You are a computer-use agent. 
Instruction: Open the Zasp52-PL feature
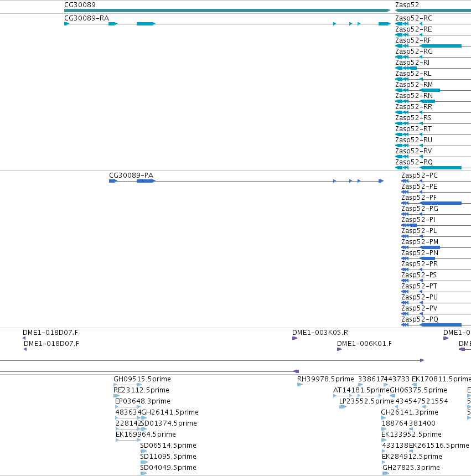pyautogui.click(x=419, y=231)
